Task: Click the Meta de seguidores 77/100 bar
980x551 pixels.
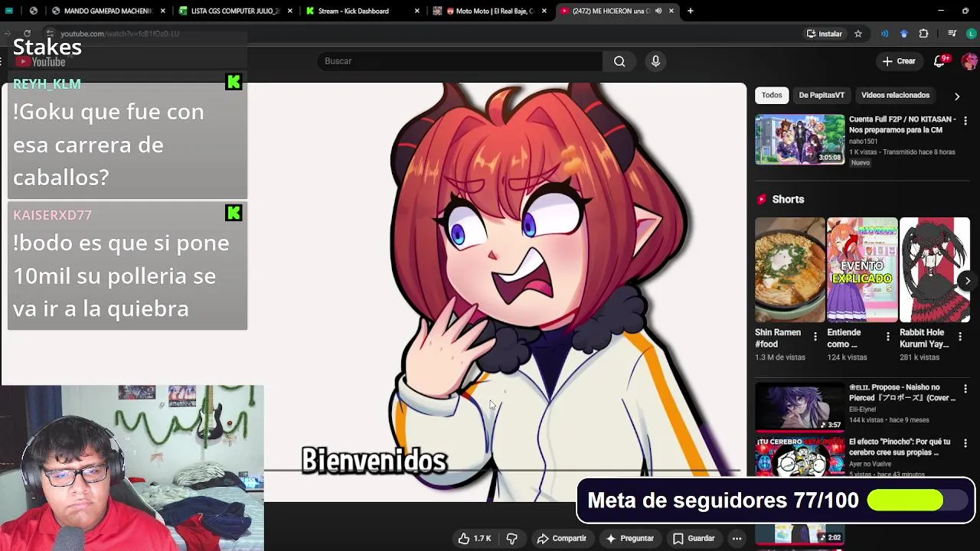Action: pyautogui.click(x=776, y=500)
